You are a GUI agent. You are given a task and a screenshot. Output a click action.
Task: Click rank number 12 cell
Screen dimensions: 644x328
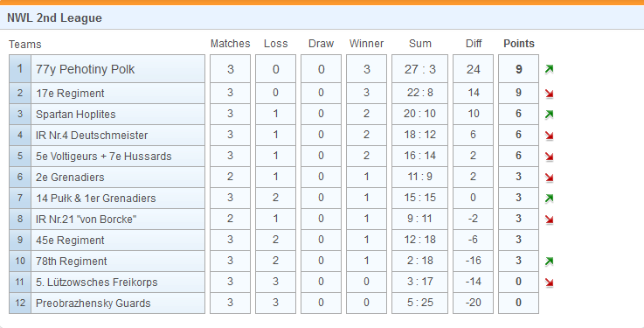(20, 304)
